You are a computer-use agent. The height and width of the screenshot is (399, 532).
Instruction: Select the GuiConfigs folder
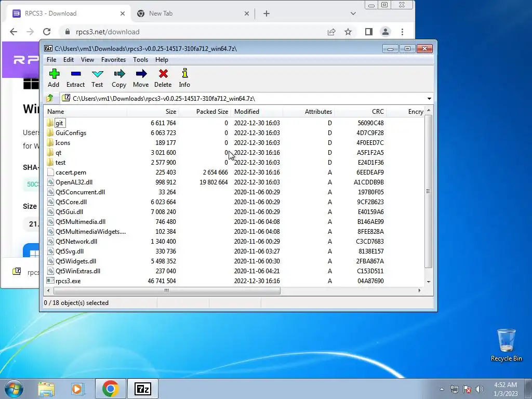pyautogui.click(x=71, y=132)
